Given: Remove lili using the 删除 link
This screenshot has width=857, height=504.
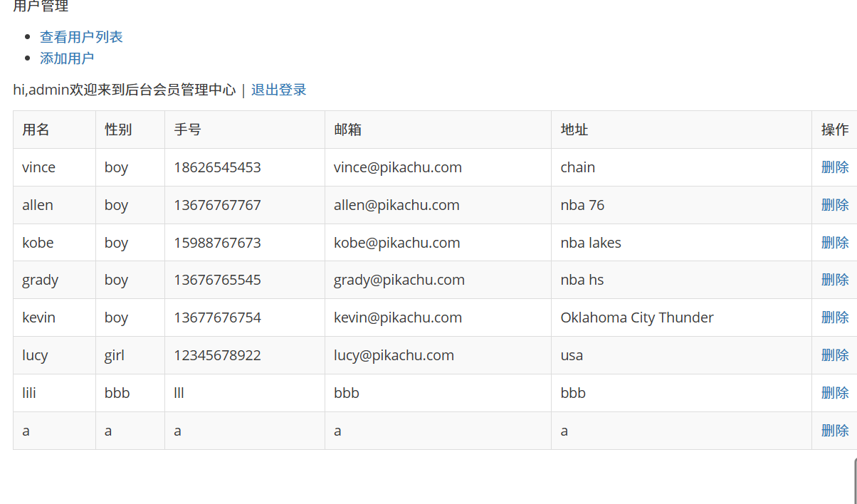Looking at the screenshot, I should click(834, 393).
